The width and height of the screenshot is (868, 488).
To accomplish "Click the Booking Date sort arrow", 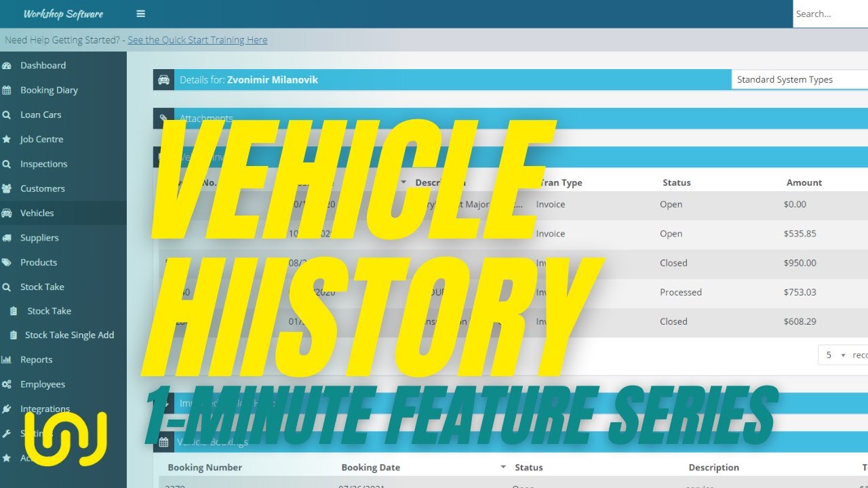I will click(x=503, y=467).
